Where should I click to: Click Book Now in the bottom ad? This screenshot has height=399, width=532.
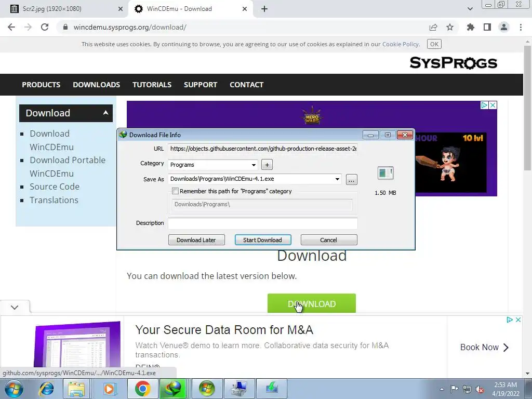coord(485,347)
